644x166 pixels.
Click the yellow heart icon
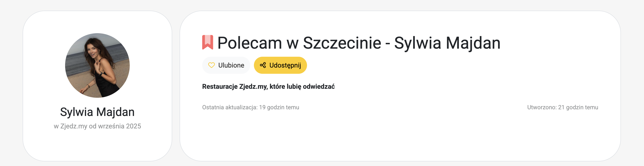tap(211, 65)
